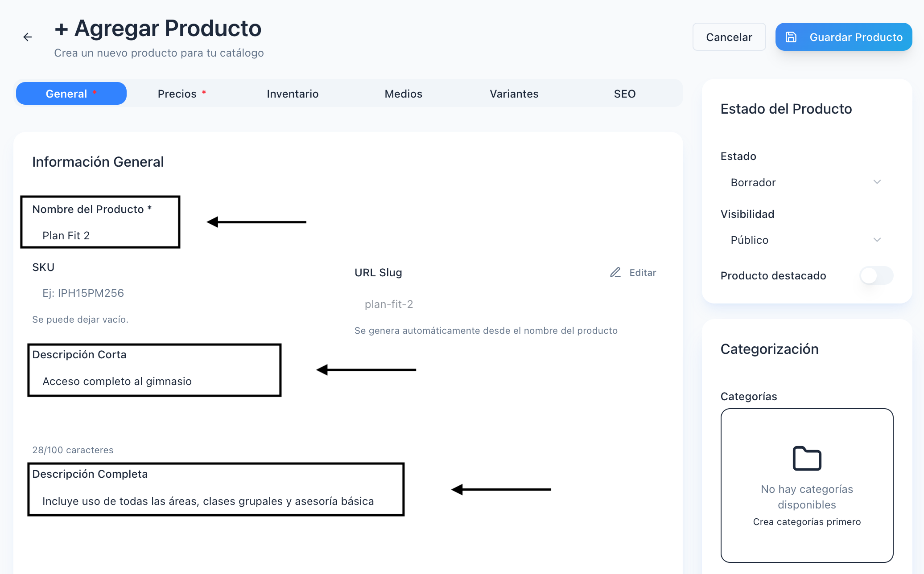Open the Inventario tab
This screenshot has height=574, width=924.
(293, 94)
